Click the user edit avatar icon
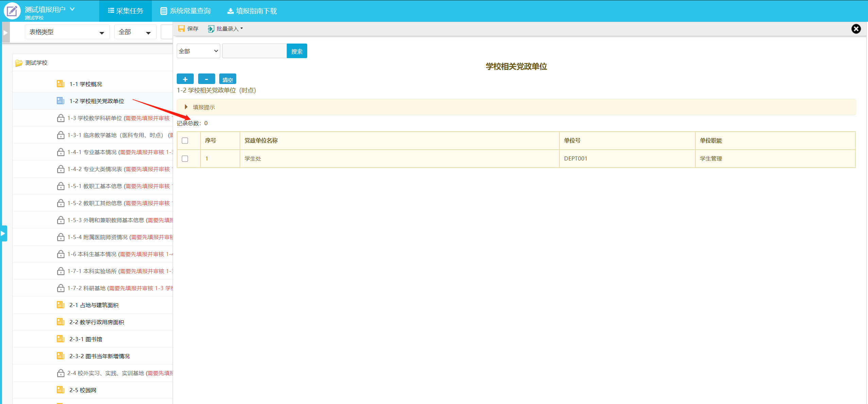Image resolution: width=868 pixels, height=404 pixels. tap(12, 11)
